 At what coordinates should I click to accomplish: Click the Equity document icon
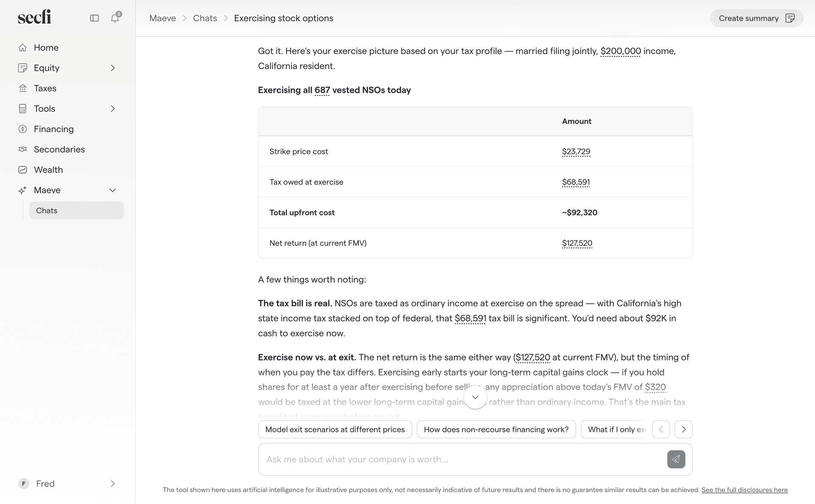tap(23, 68)
